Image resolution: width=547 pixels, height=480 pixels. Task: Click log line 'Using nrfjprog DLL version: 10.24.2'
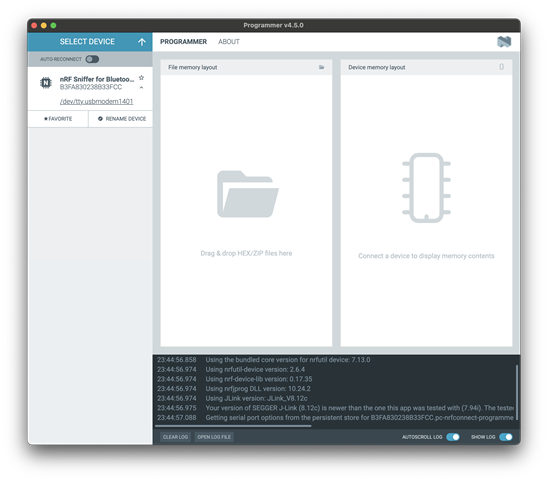258,389
